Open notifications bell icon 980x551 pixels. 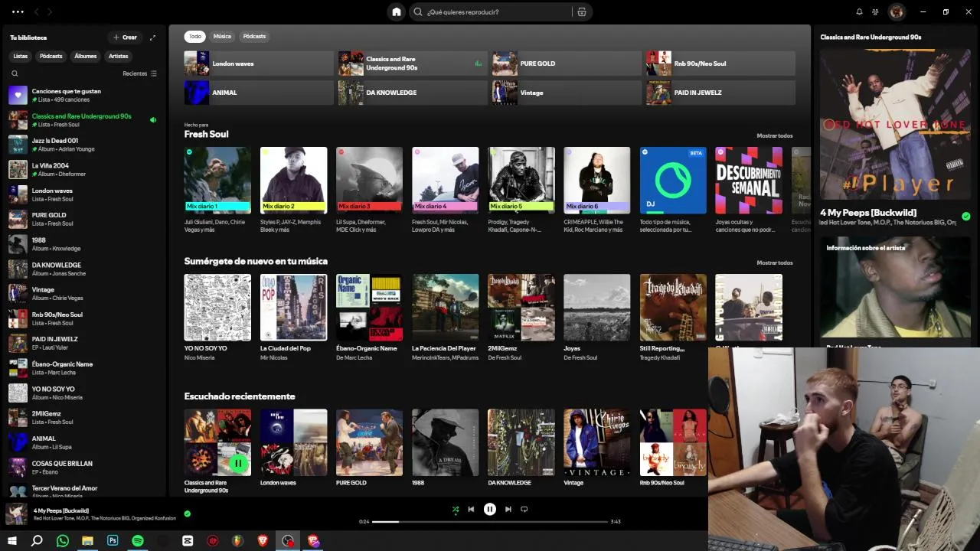click(859, 12)
